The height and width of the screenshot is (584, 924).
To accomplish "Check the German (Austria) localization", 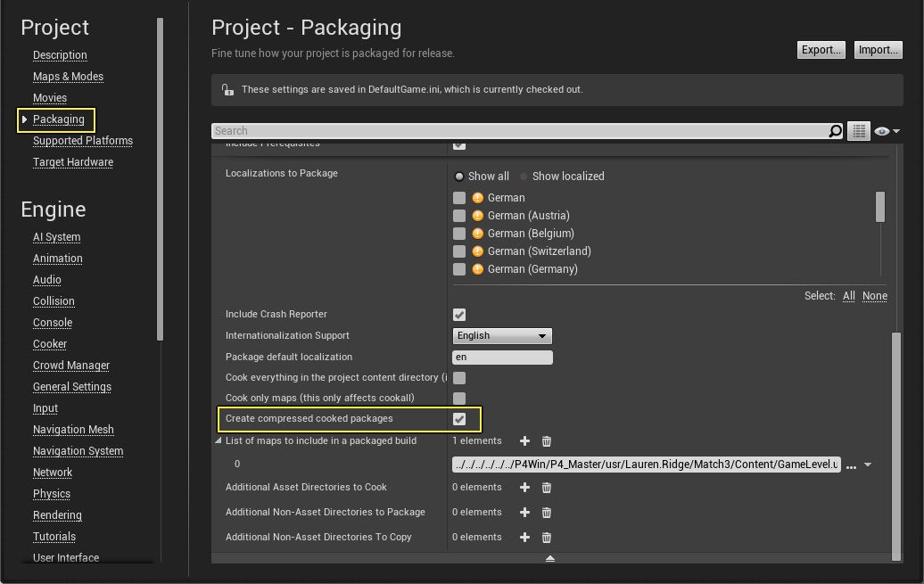I will tap(459, 215).
